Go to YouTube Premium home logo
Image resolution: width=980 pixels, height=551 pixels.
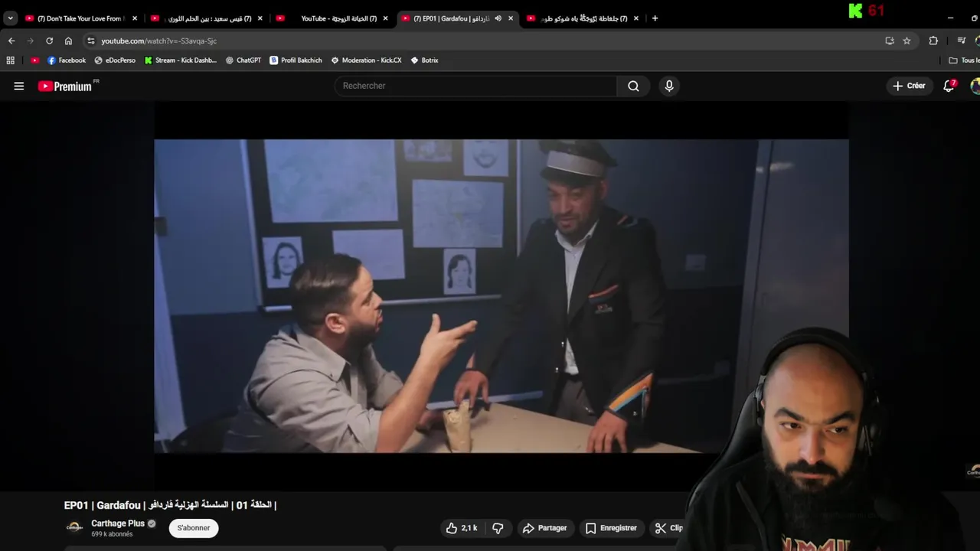65,86
